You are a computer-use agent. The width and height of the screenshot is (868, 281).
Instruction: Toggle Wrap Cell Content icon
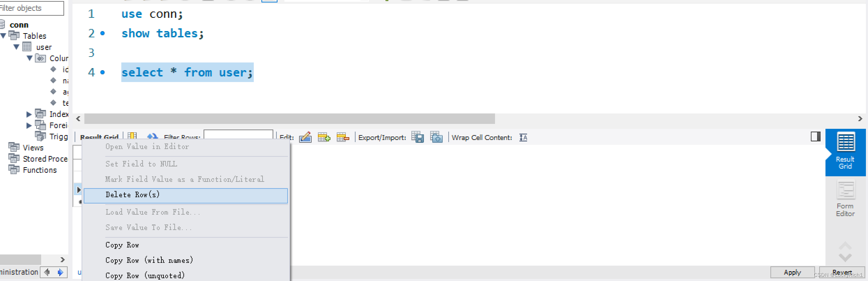coord(523,138)
